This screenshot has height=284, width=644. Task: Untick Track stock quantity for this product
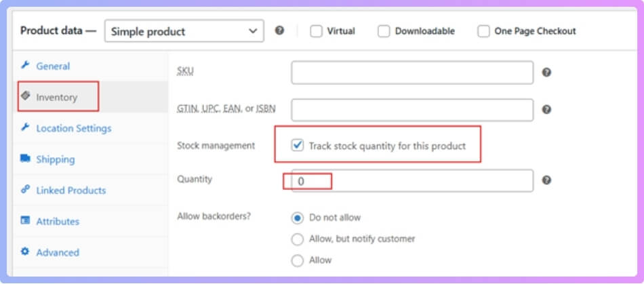coord(298,145)
